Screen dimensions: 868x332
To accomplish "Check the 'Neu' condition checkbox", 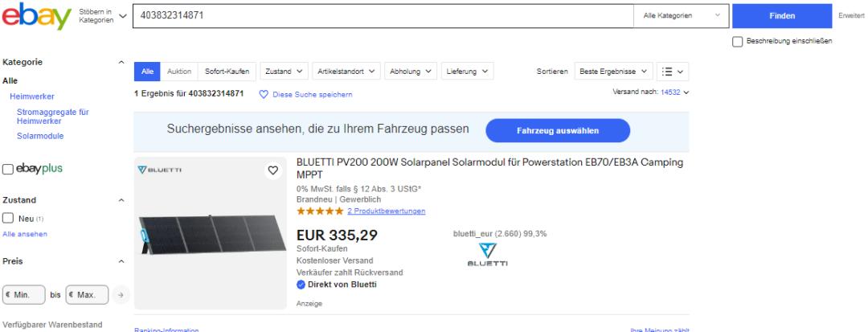I will tap(8, 218).
